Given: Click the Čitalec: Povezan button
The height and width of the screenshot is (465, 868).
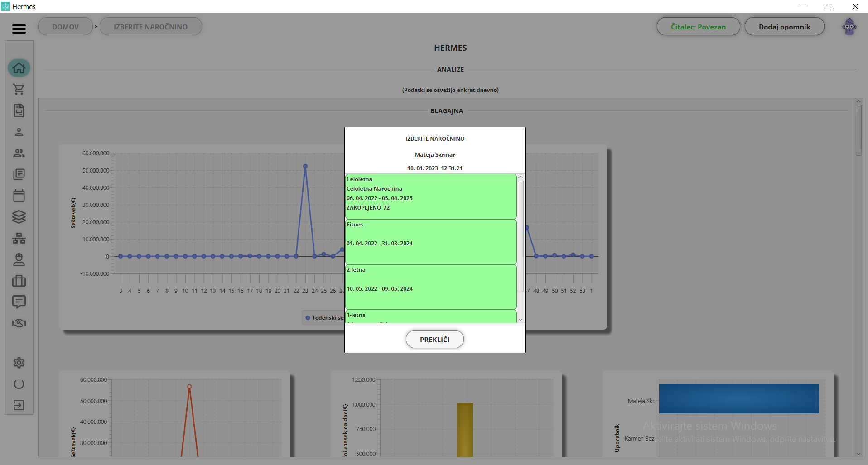Looking at the screenshot, I should pos(698,27).
